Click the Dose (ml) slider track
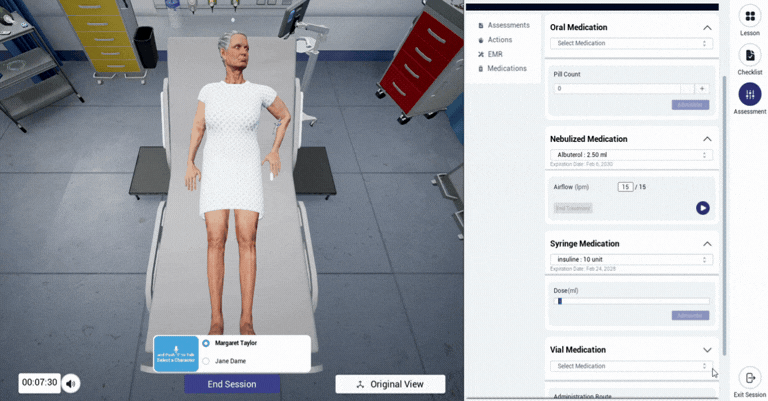The image size is (768, 401). point(631,301)
